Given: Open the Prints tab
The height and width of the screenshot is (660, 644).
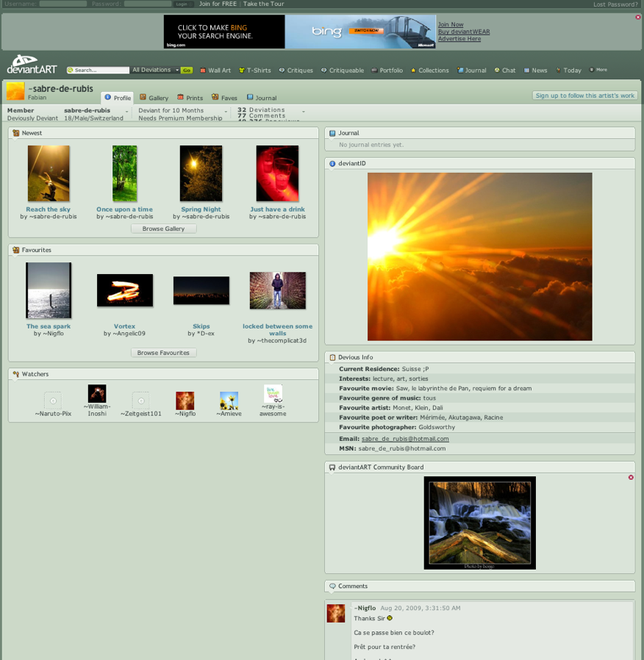Looking at the screenshot, I should (x=190, y=98).
